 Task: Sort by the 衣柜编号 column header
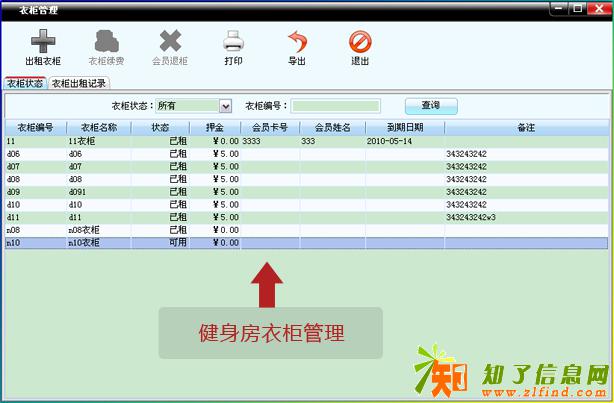click(36, 127)
